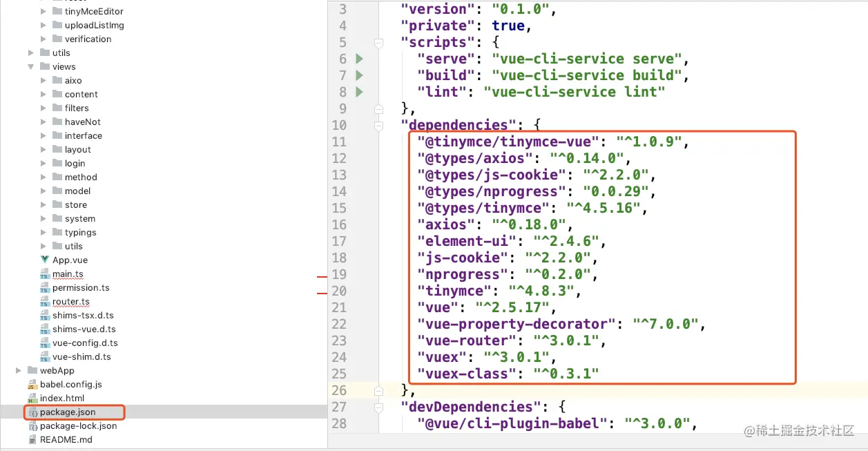Select the system folder
Viewport: 868px width, 451px height.
coord(80,219)
